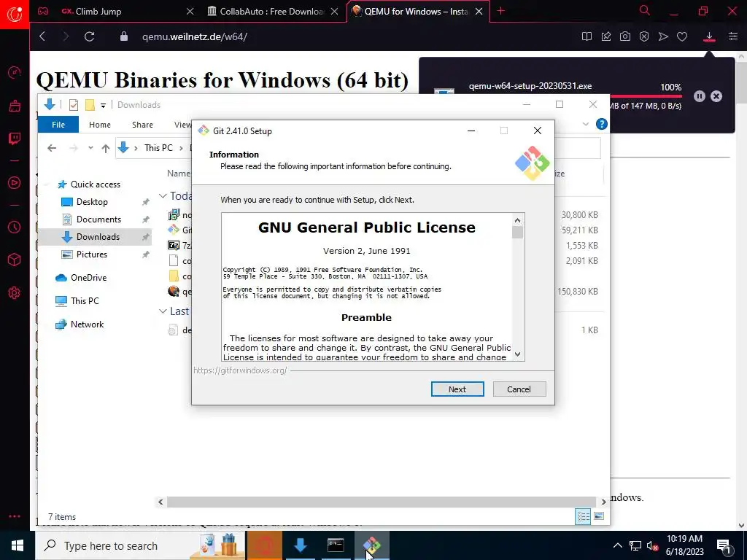The height and width of the screenshot is (560, 747).
Task: Select Pictures in explorer sidebar
Action: pos(92,254)
